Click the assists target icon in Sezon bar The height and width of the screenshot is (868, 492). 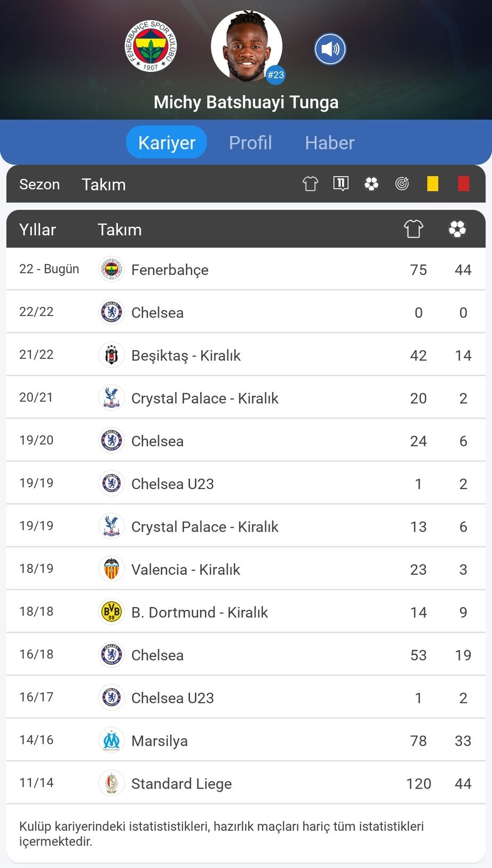click(x=402, y=184)
